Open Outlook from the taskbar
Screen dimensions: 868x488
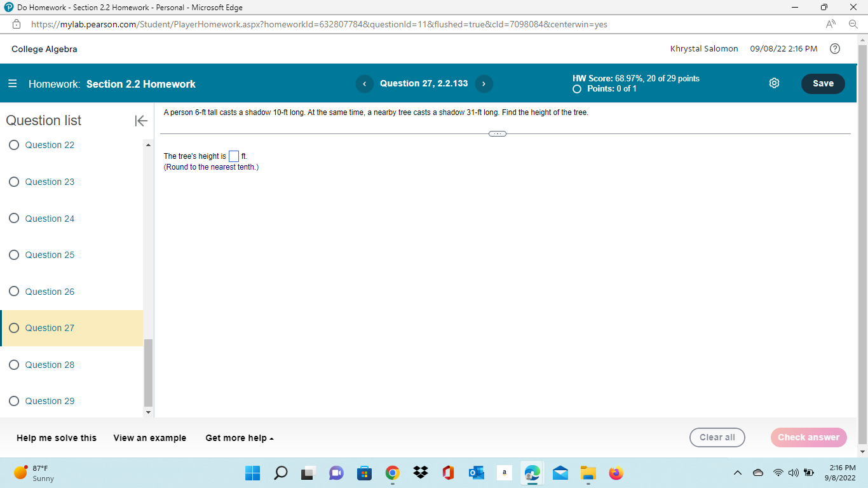click(x=476, y=473)
